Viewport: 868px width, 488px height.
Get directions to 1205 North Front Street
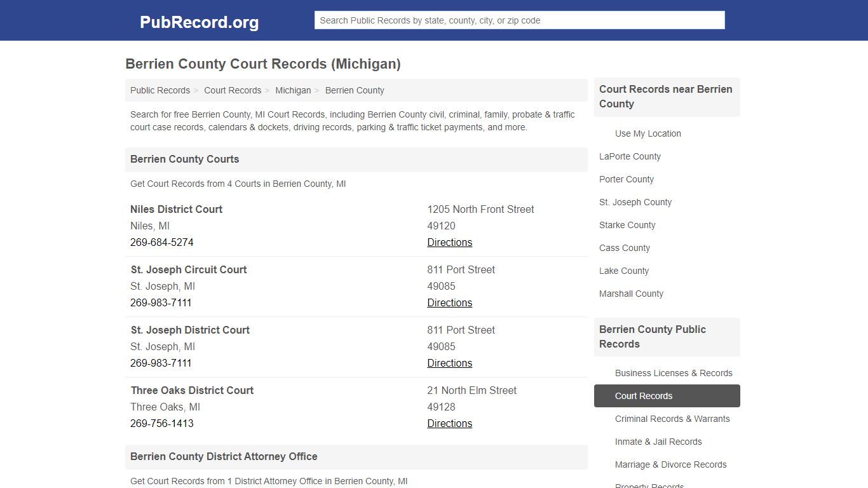(x=450, y=242)
